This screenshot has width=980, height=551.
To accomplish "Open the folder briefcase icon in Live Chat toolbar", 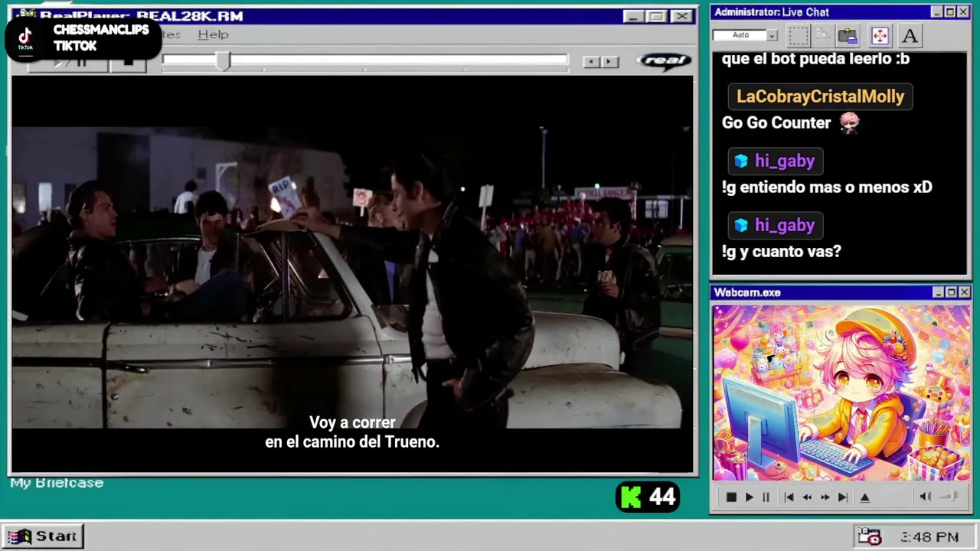I will (x=848, y=35).
